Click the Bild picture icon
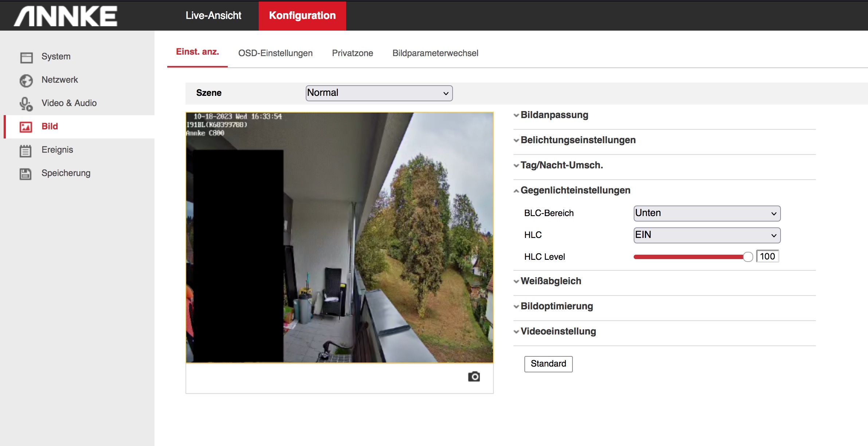Viewport: 868px width, 446px height. pyautogui.click(x=26, y=127)
